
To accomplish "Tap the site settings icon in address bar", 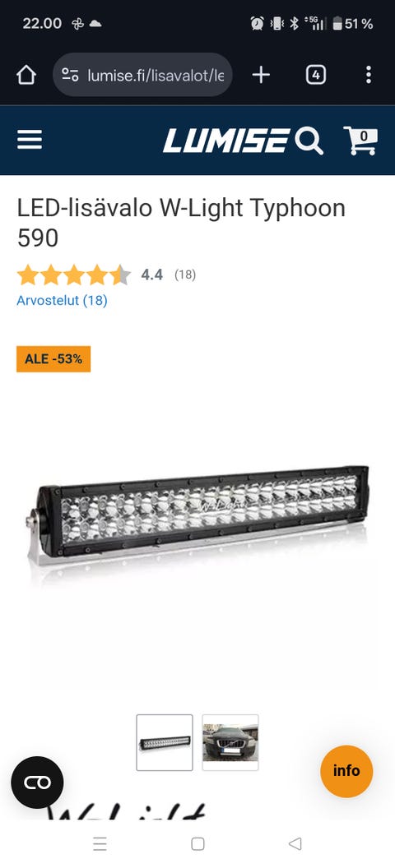I will pos(70,75).
